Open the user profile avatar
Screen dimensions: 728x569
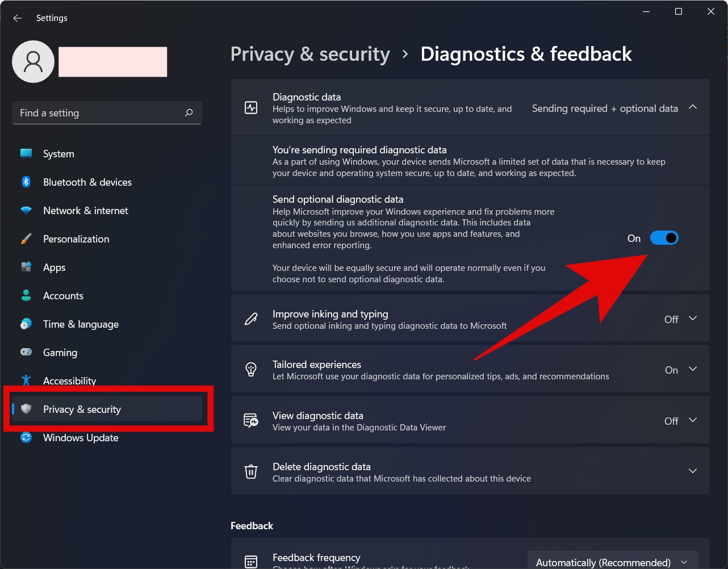coord(34,61)
